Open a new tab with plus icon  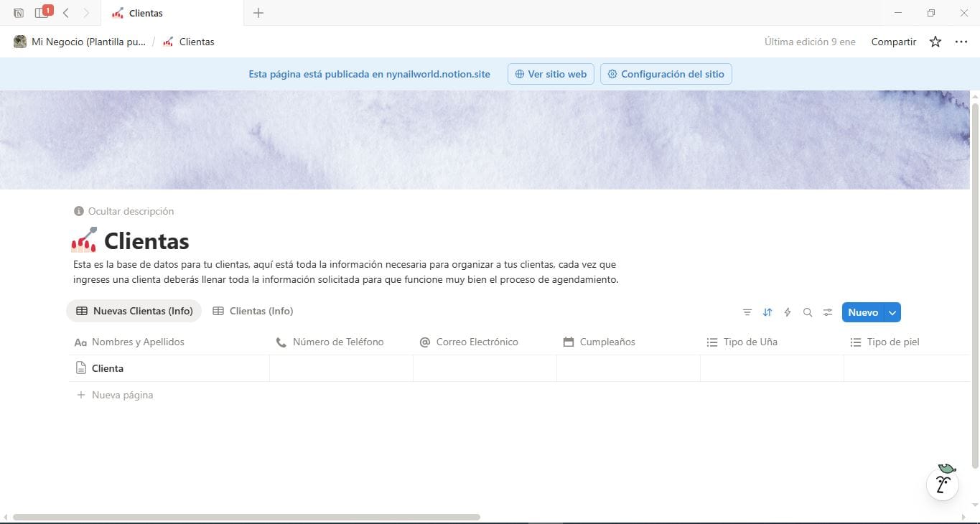coord(258,13)
